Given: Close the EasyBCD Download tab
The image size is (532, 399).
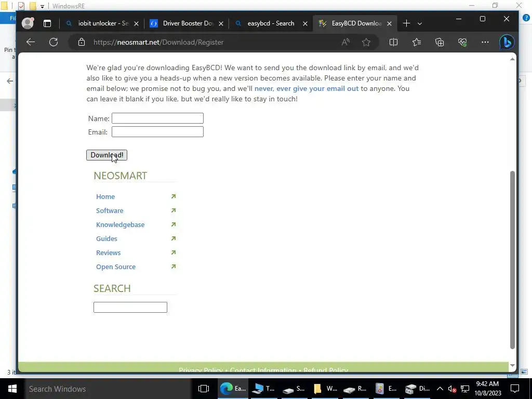Looking at the screenshot, I should (x=390, y=23).
